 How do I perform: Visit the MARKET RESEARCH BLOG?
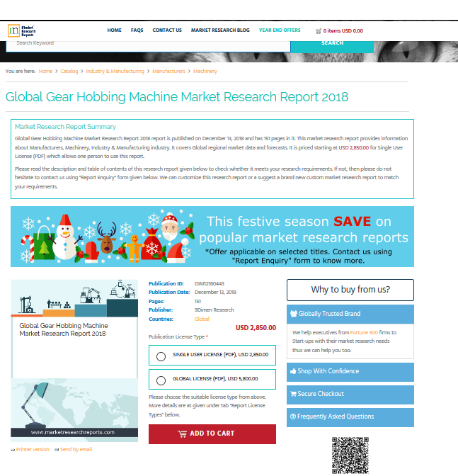point(220,30)
